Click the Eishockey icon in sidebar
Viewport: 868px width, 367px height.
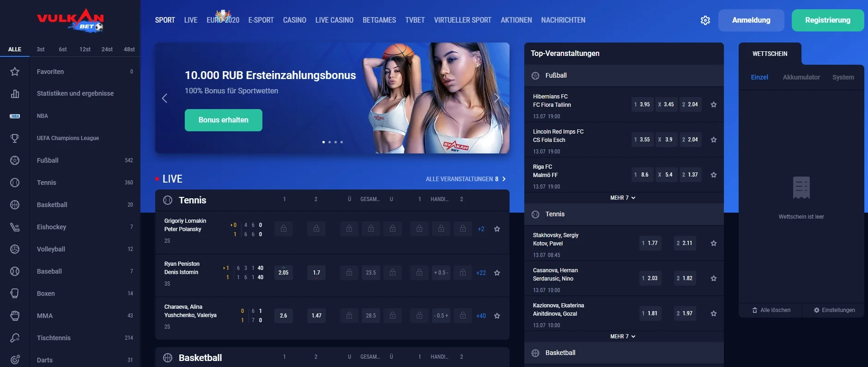15,227
